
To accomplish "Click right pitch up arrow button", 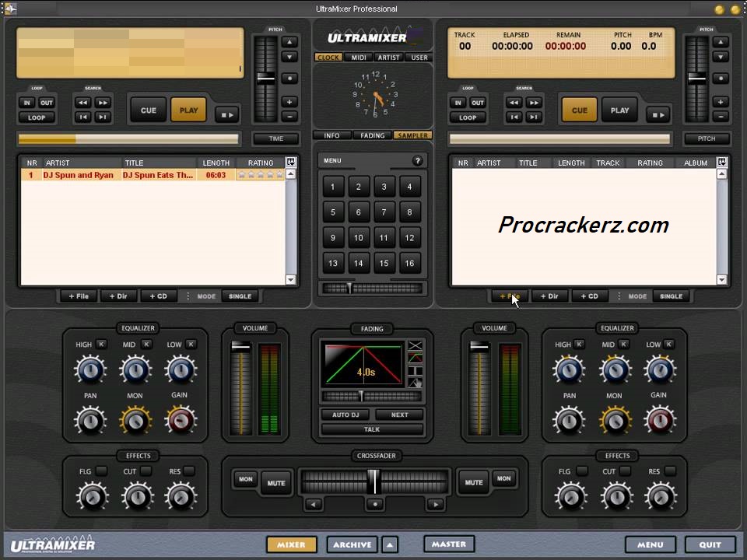I will [721, 42].
